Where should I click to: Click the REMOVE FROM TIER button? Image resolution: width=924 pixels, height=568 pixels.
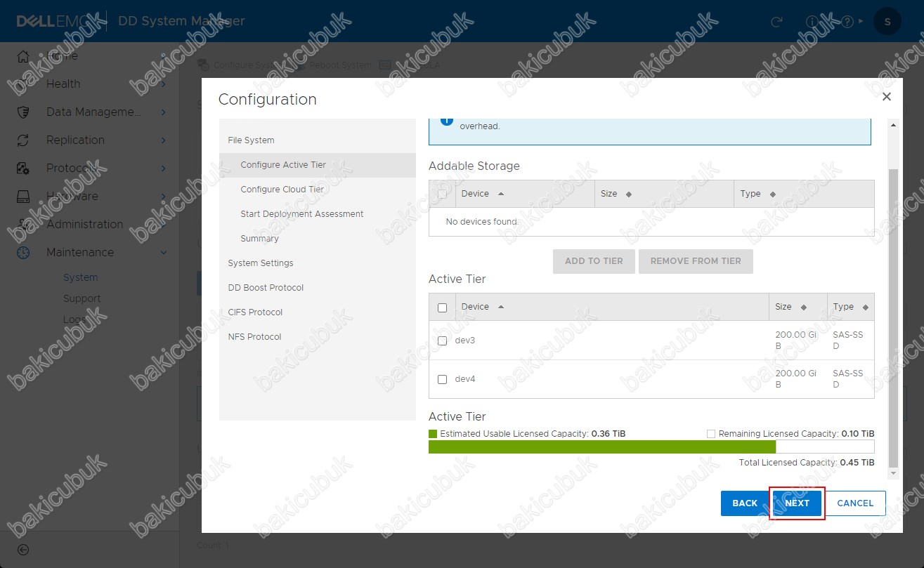pos(696,261)
